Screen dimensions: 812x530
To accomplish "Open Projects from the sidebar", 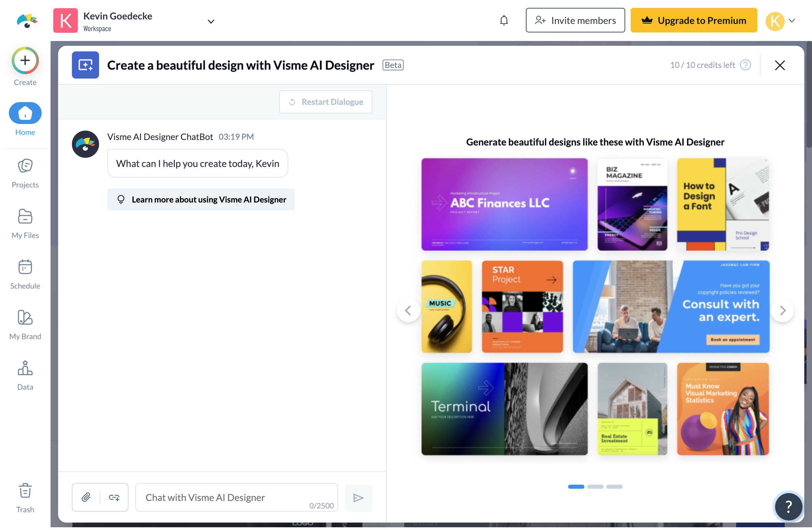I will [25, 173].
